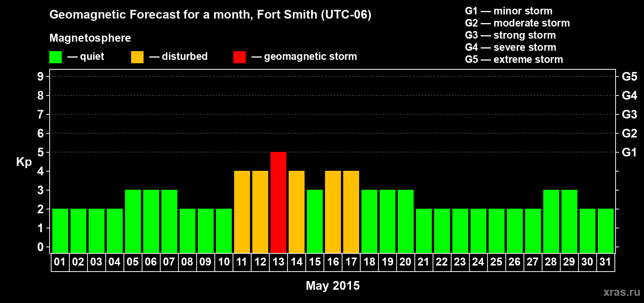Click the G4 label on right axis
Screen dimensions: 644x303
tap(629, 95)
